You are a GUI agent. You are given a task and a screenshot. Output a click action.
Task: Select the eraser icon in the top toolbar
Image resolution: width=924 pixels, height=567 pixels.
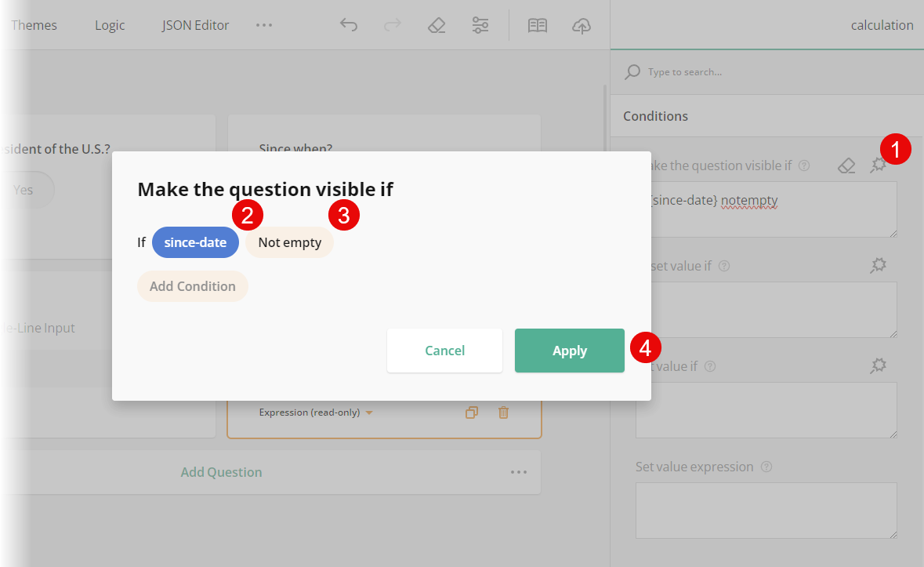pos(437,25)
